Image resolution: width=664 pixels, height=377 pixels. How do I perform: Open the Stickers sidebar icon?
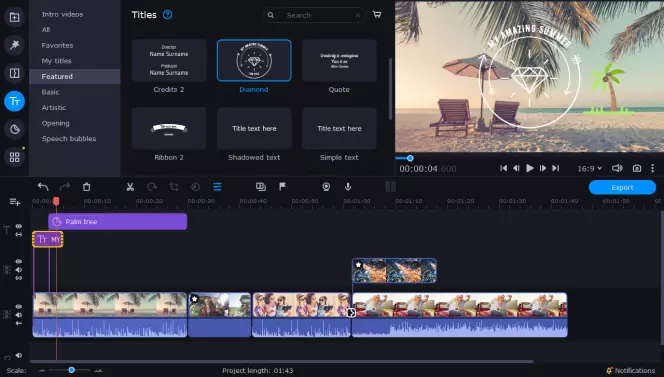pyautogui.click(x=14, y=129)
